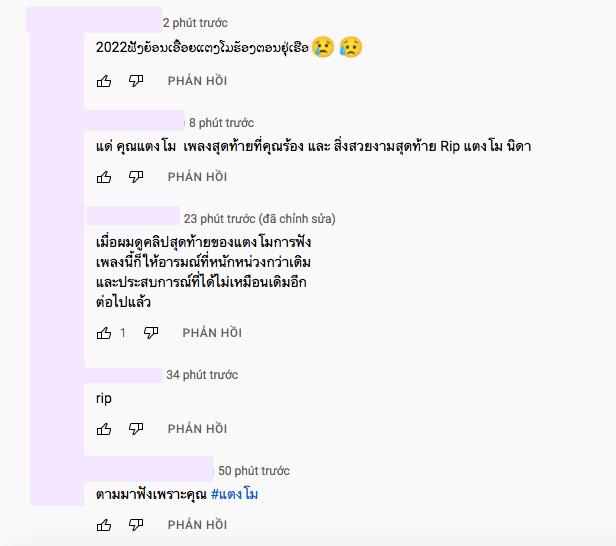Like the comment posted 8 phút trước
This screenshot has height=546, width=616.
click(104, 177)
